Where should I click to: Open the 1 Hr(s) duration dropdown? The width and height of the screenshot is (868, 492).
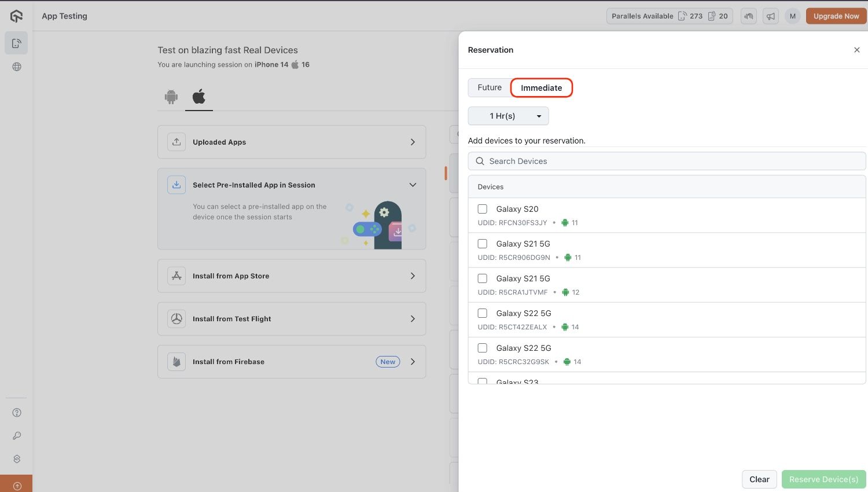click(x=508, y=116)
